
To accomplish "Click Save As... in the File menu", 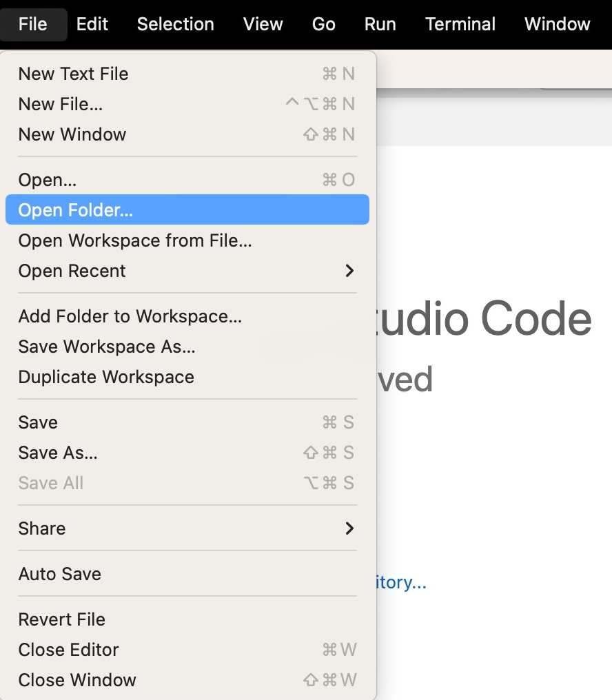I will coord(58,453).
